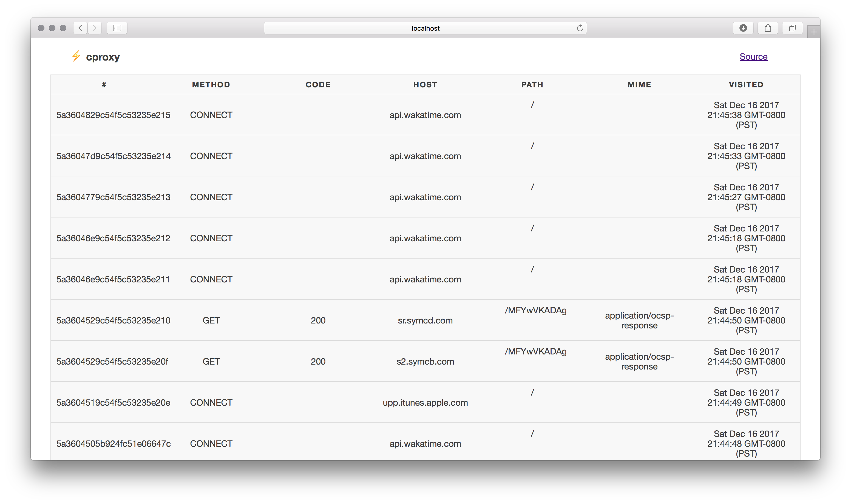Click the Safari forward arrow button

[95, 28]
